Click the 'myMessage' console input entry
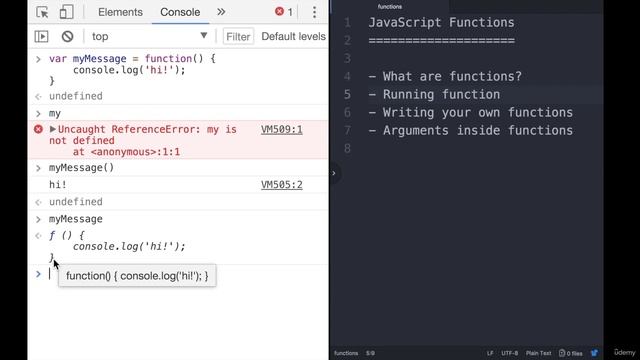This screenshot has height=360, width=640. [76, 219]
